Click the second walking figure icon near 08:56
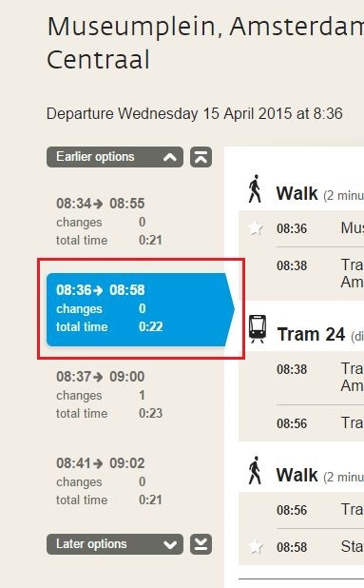The image size is (364, 588). pyautogui.click(x=255, y=471)
